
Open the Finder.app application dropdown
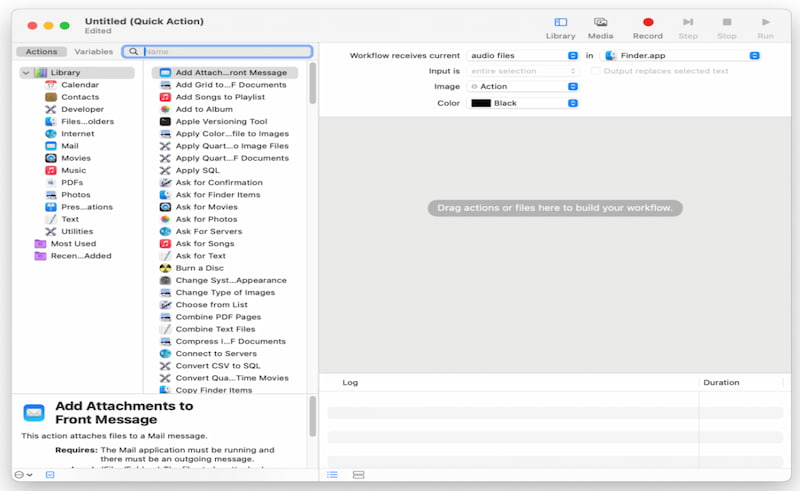click(x=681, y=56)
